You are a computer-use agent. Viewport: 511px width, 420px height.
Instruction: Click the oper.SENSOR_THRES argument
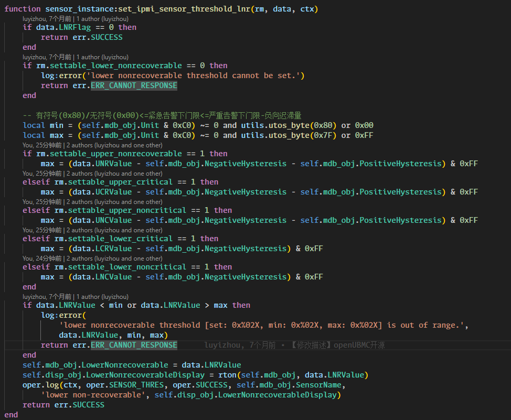pos(115,385)
